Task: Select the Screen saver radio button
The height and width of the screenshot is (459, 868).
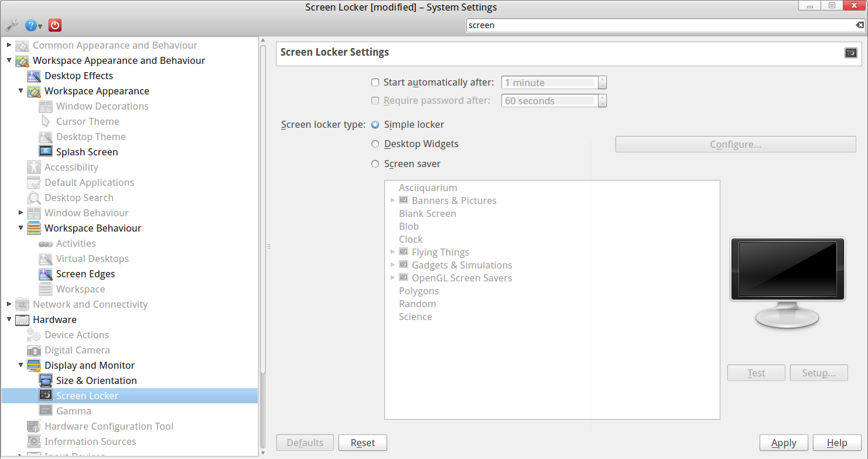Action: pyautogui.click(x=375, y=164)
